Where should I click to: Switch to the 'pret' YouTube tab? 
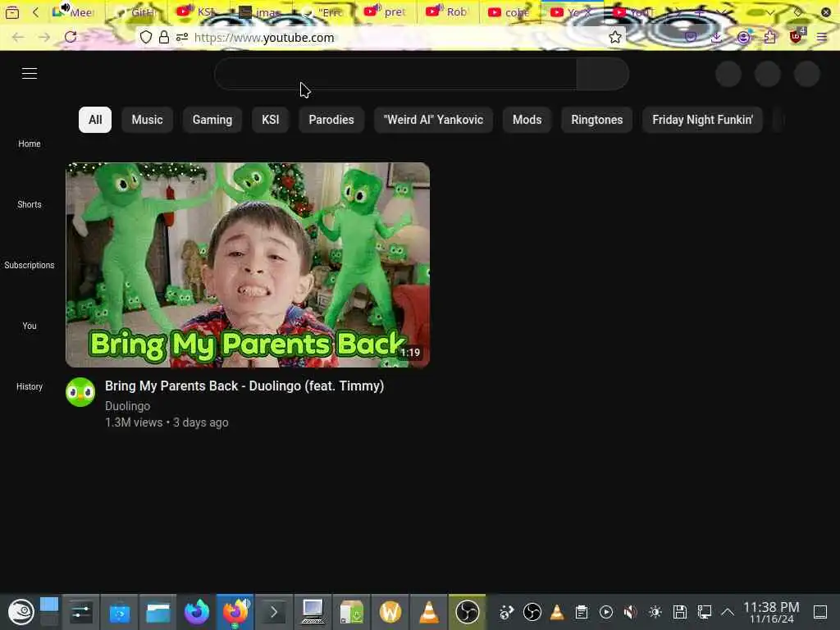pyautogui.click(x=386, y=11)
